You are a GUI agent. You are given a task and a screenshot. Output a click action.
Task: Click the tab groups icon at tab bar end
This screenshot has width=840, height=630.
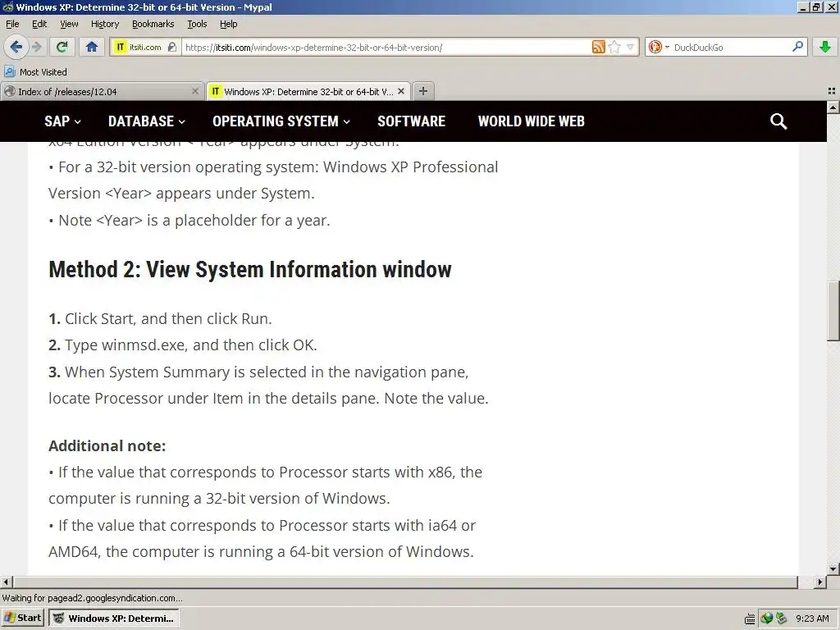pyautogui.click(x=832, y=91)
